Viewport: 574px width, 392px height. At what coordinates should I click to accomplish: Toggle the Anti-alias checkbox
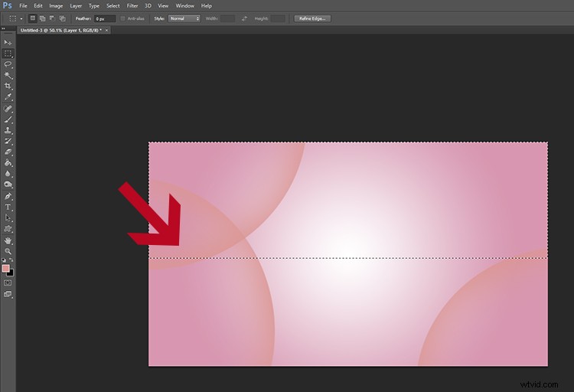123,18
